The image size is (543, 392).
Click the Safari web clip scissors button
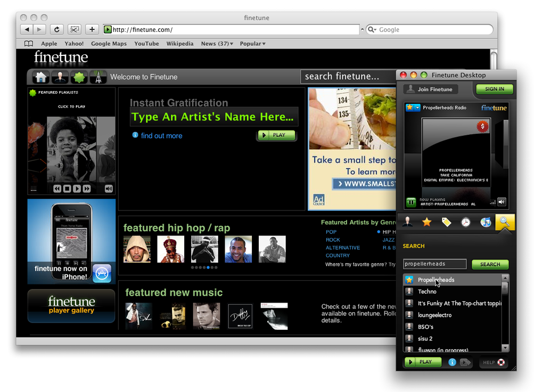pos(75,29)
